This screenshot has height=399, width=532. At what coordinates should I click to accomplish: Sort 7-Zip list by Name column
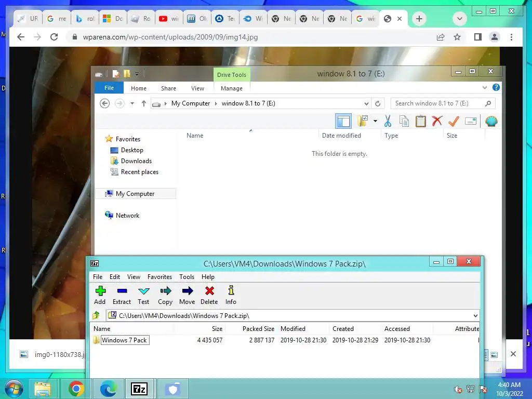pyautogui.click(x=132, y=329)
